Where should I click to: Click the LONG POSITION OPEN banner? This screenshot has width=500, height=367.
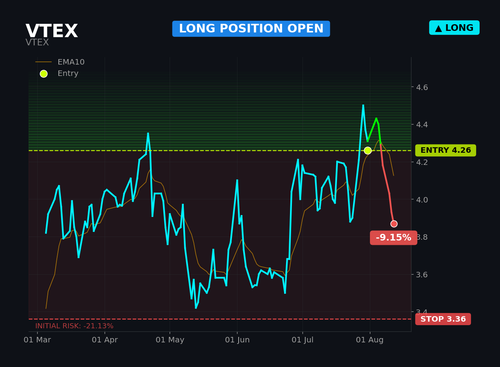click(x=251, y=29)
